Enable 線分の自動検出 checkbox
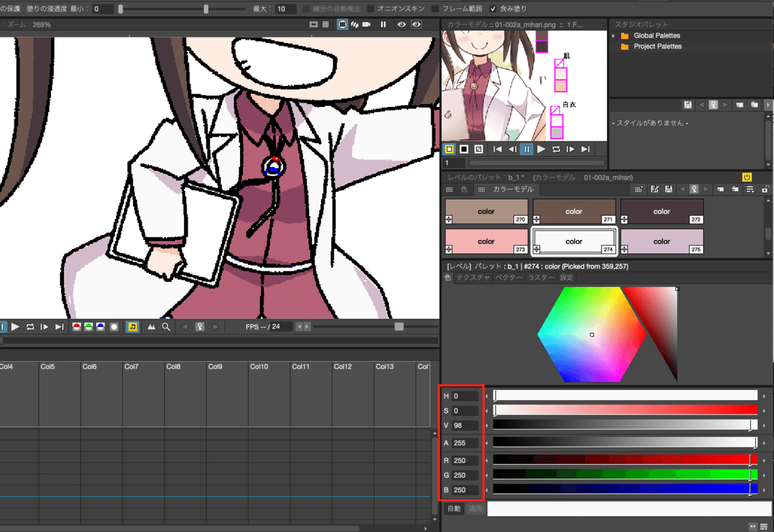Screen dimensions: 774x532 tap(306, 9)
